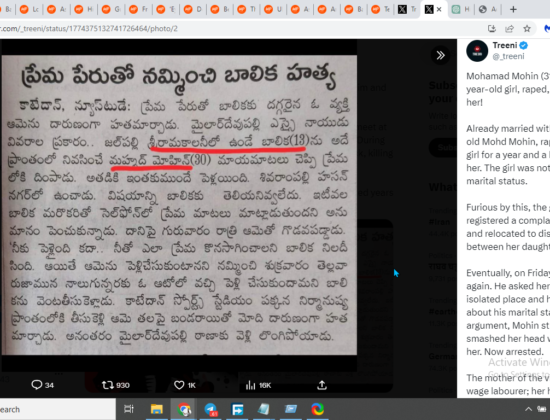
Task: Switch to the 'G' tab
Action: tap(111, 9)
